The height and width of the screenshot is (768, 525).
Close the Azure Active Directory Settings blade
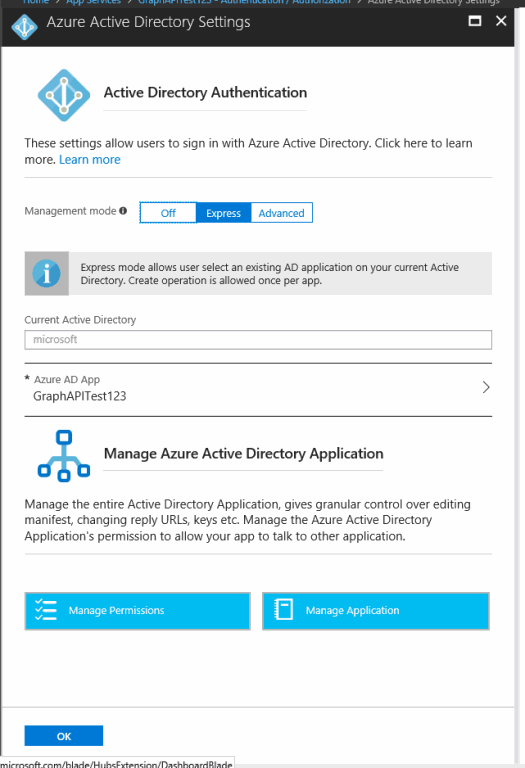(x=501, y=21)
